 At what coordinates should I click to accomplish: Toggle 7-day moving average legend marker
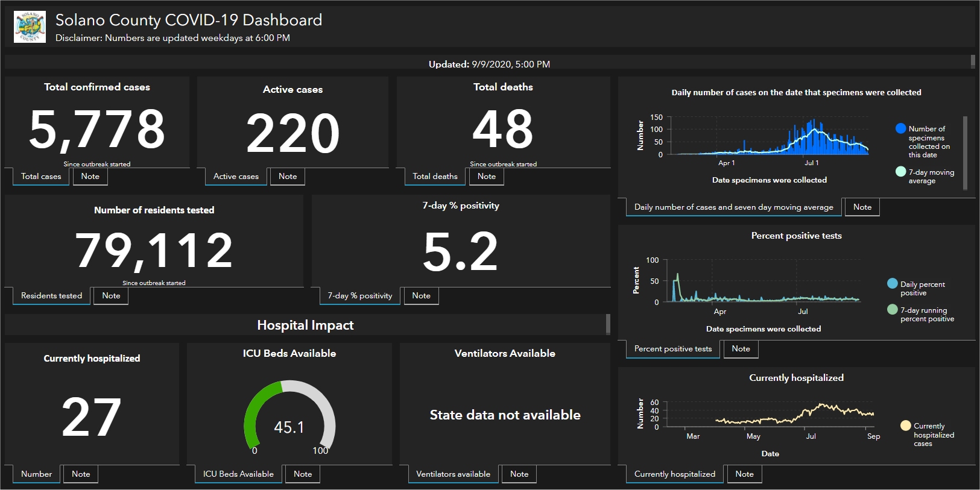[x=900, y=172]
